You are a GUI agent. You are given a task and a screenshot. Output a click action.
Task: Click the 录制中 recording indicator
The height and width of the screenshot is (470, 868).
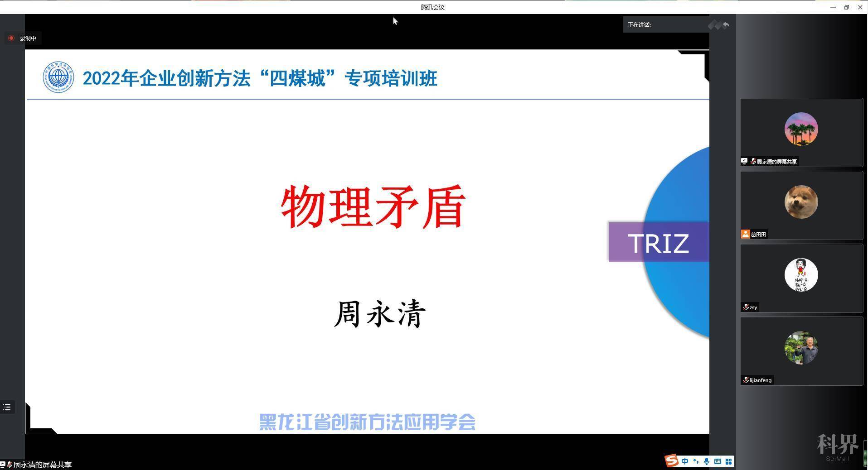23,38
